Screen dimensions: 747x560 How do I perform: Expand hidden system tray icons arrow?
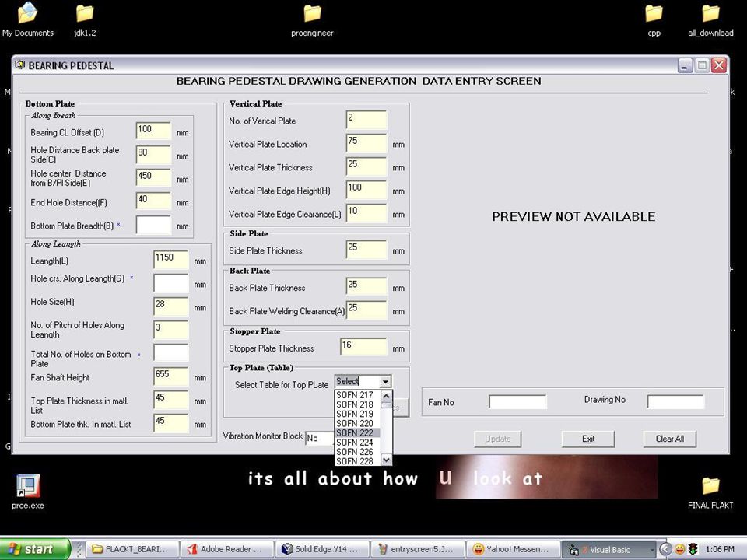(665, 549)
